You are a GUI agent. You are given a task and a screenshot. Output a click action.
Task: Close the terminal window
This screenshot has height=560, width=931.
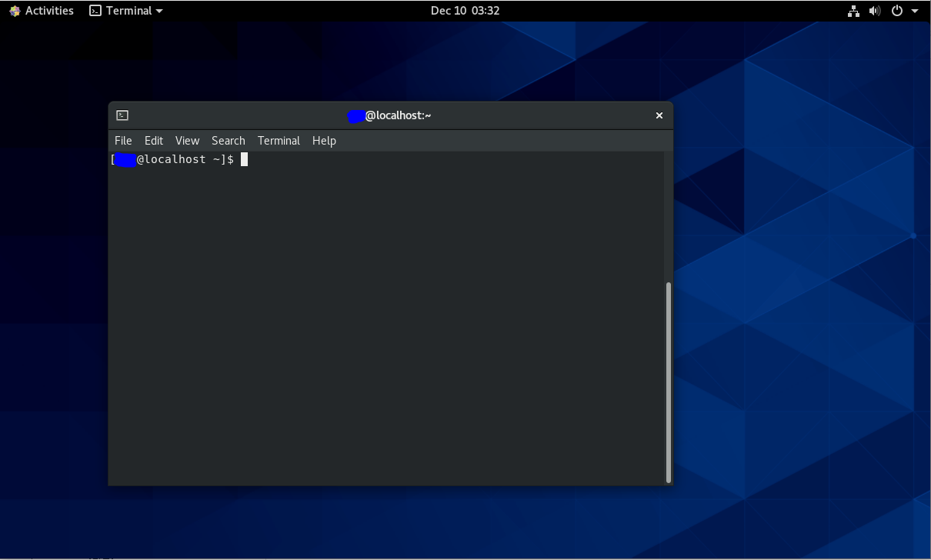tap(659, 115)
